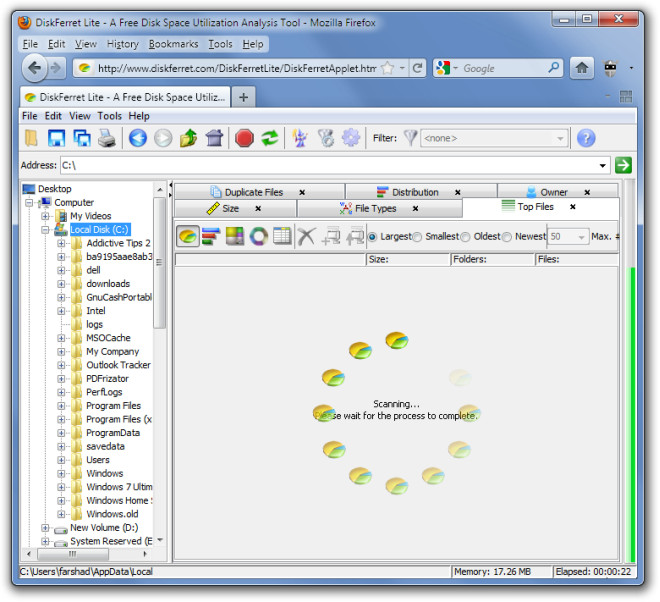Screen dimensions: 660x602
Task: Expand the Windows.old folder node
Action: pos(61,514)
